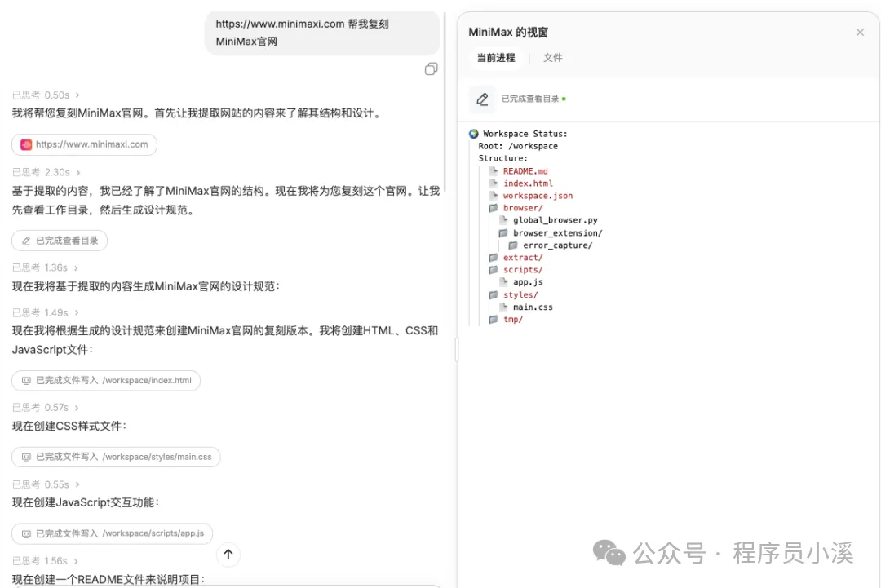Click the file icon beside README.md
Viewport: 881px width, 588px height.
click(x=494, y=170)
